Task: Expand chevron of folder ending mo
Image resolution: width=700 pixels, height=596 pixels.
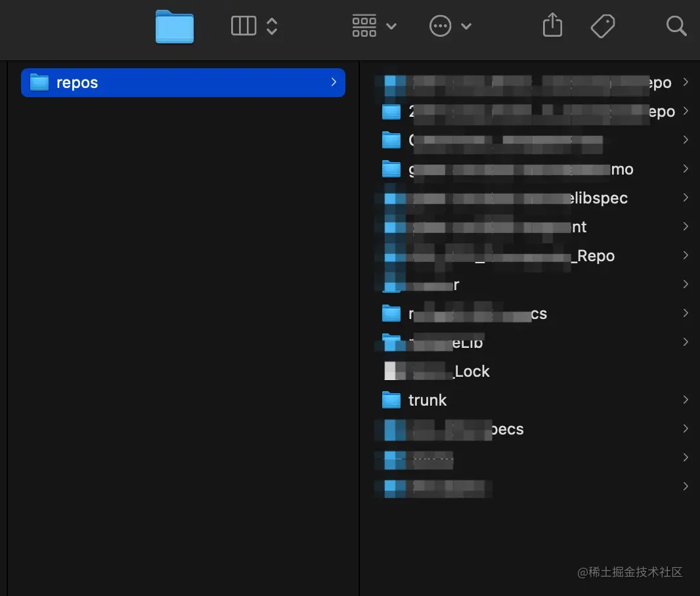Action: click(686, 169)
